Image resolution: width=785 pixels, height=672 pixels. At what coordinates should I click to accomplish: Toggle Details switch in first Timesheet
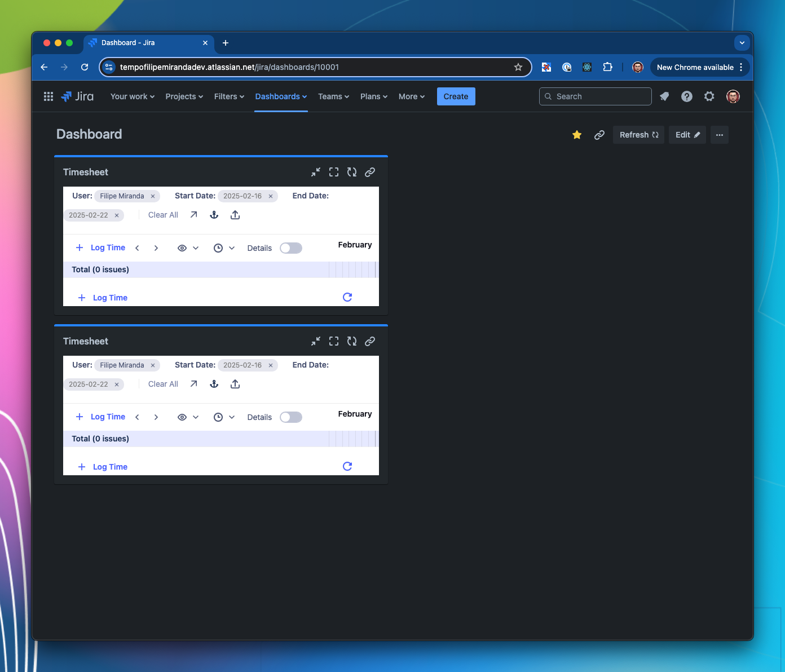(291, 248)
